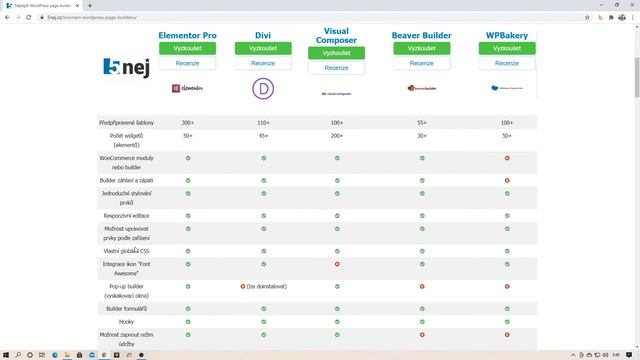Image resolution: width=640 pixels, height=360 pixels.
Task: Click the address bar URL field
Action: [310, 18]
